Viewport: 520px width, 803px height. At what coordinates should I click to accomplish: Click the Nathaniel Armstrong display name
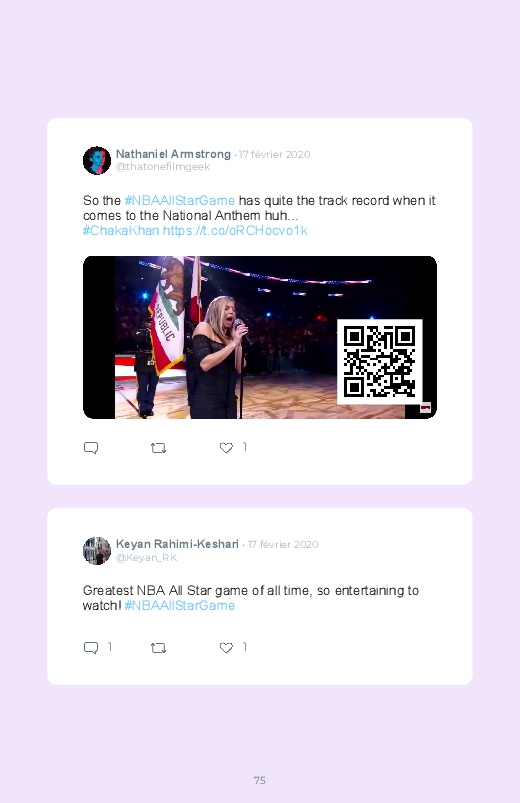173,154
